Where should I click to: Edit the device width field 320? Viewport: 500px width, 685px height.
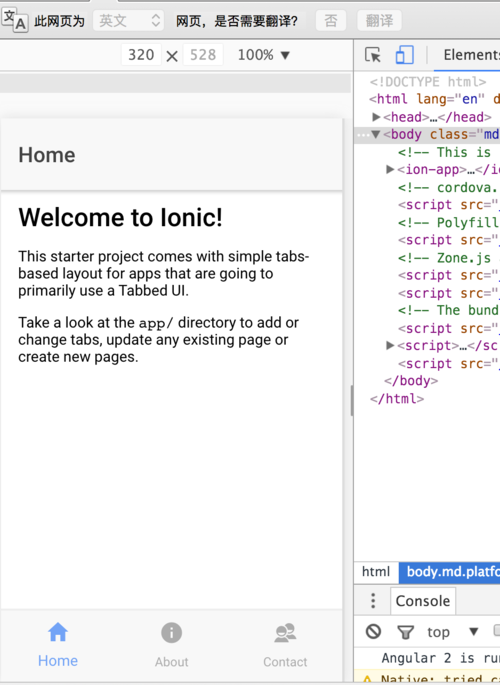pyautogui.click(x=141, y=55)
